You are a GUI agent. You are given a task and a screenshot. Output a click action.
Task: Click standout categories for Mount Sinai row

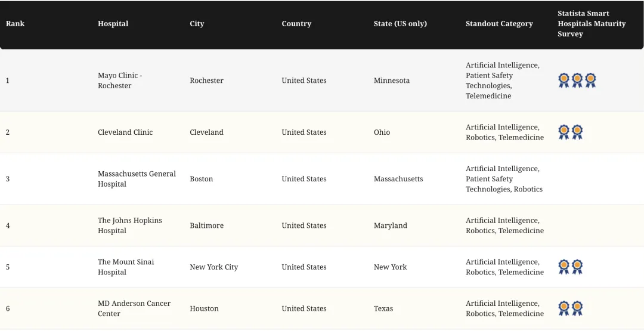pyautogui.click(x=505, y=267)
